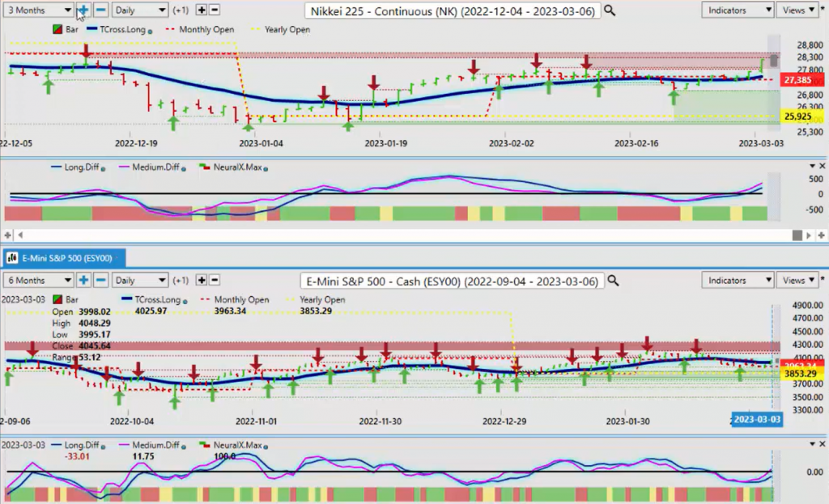Click the TCross.Long value 4025.97
Screen dimensions: 829x504
(151, 311)
